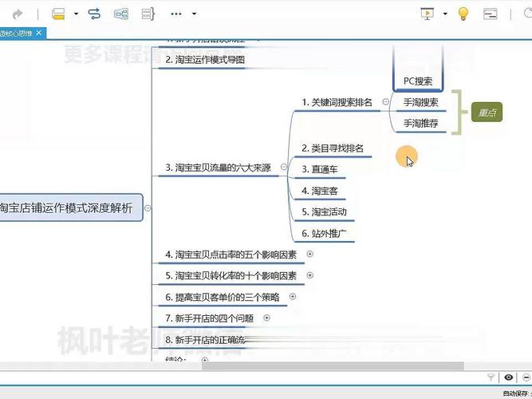532x399 pixels.
Task: Open the three-dots more tools icon
Action: point(176,14)
